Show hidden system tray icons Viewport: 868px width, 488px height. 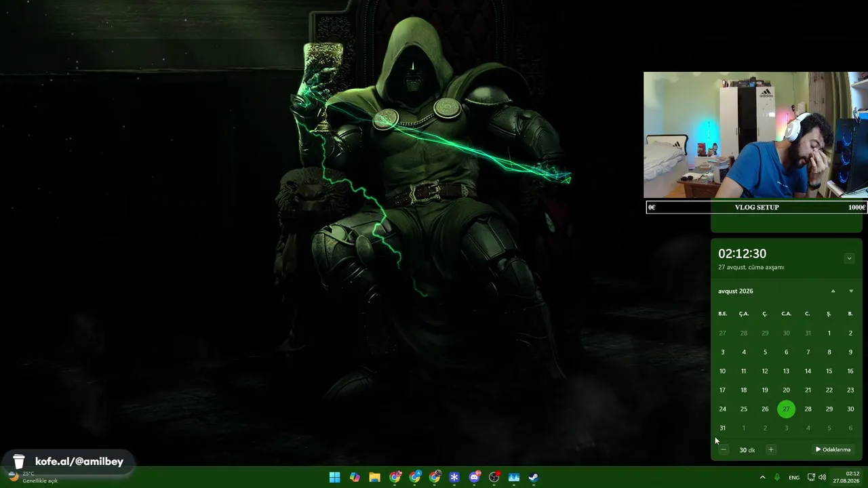[762, 477]
